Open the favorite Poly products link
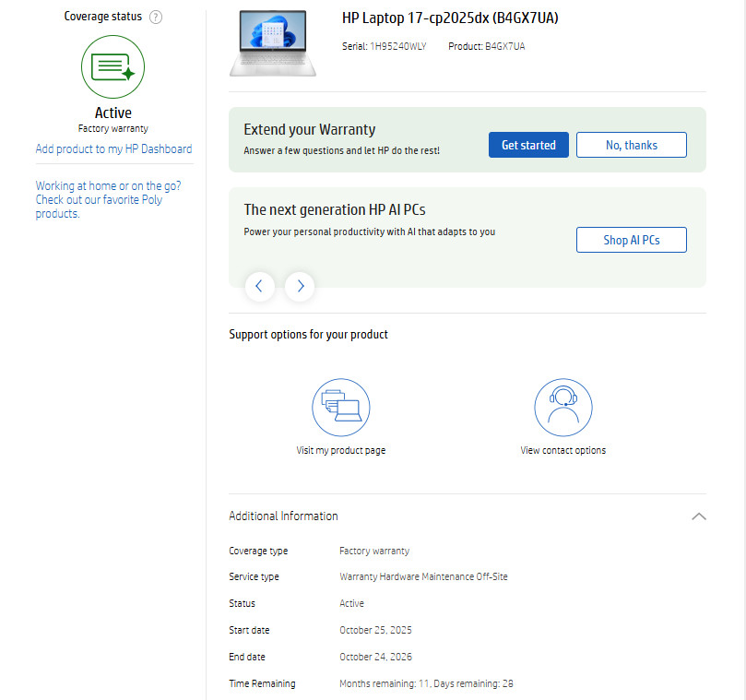Image resolution: width=746 pixels, height=700 pixels. (108, 199)
